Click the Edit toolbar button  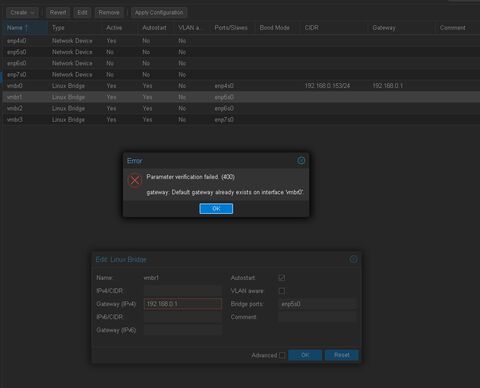tap(82, 13)
